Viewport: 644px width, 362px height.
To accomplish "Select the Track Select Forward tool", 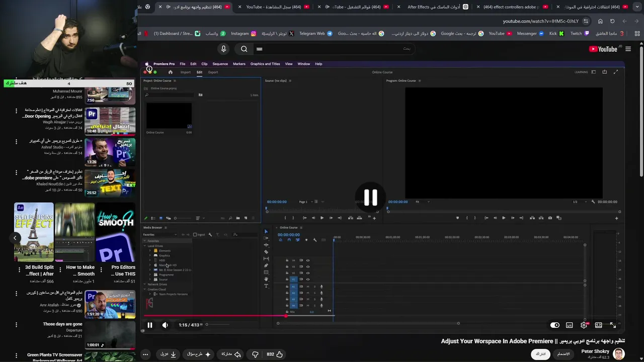I will tap(266, 238).
